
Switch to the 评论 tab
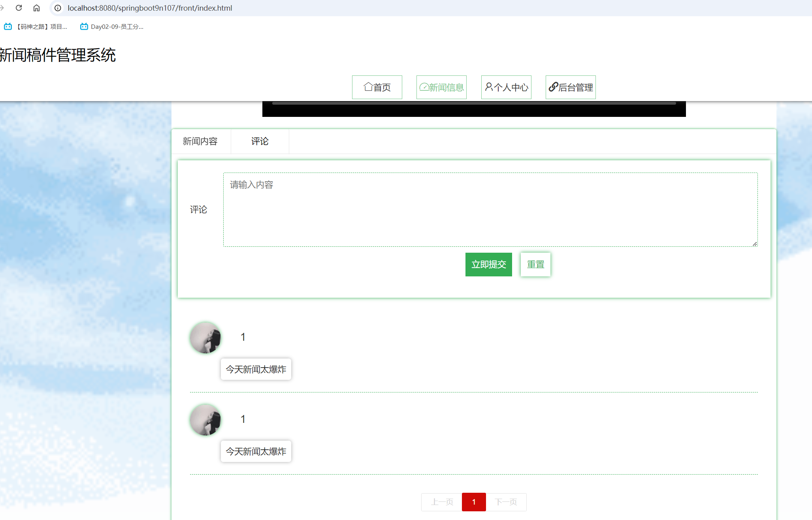260,141
